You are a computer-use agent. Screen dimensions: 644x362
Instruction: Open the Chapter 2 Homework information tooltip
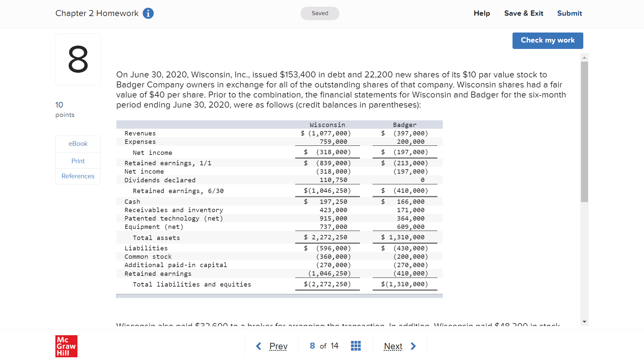[148, 13]
